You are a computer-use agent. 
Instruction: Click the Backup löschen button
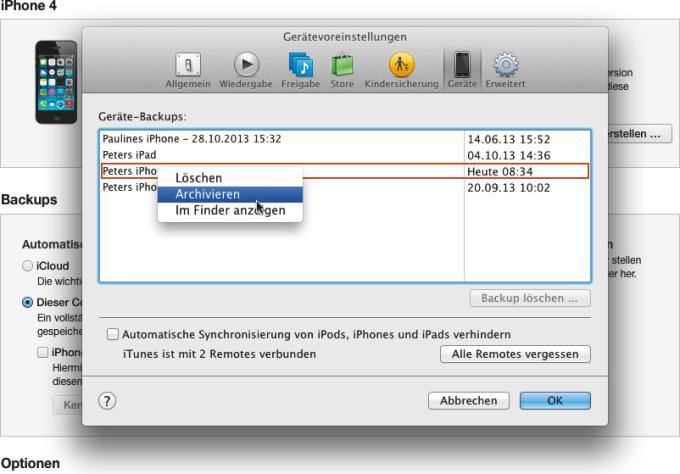pos(530,298)
